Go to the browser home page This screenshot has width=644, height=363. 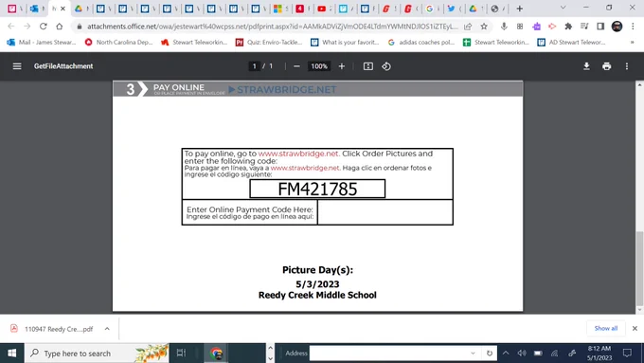pos(59,27)
